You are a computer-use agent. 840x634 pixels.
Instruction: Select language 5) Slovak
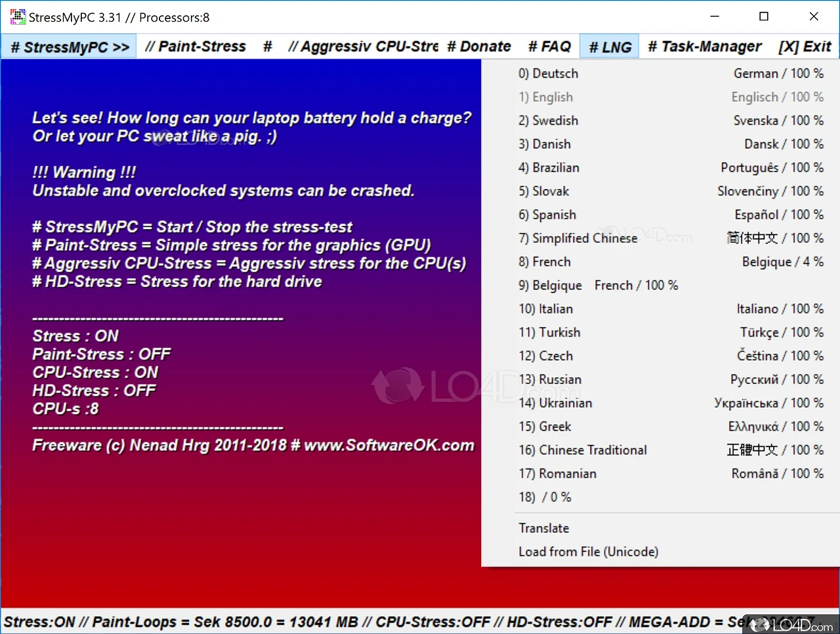pos(661,192)
